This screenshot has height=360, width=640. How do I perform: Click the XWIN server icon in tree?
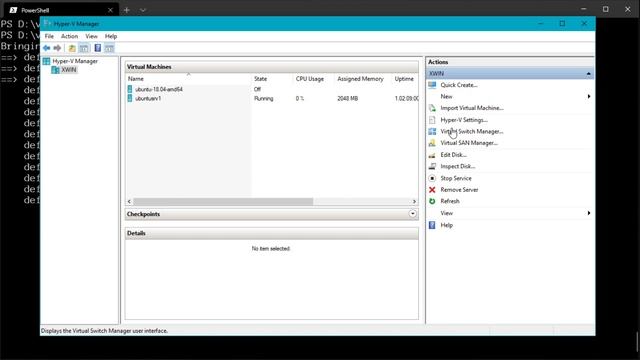[56, 70]
